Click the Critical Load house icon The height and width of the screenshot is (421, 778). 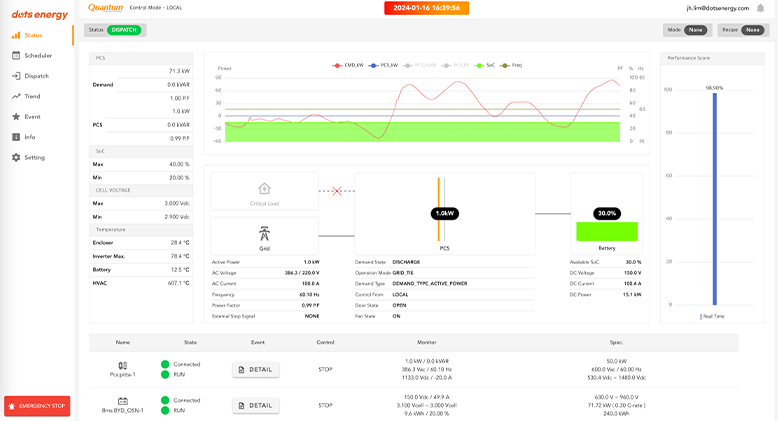click(264, 188)
